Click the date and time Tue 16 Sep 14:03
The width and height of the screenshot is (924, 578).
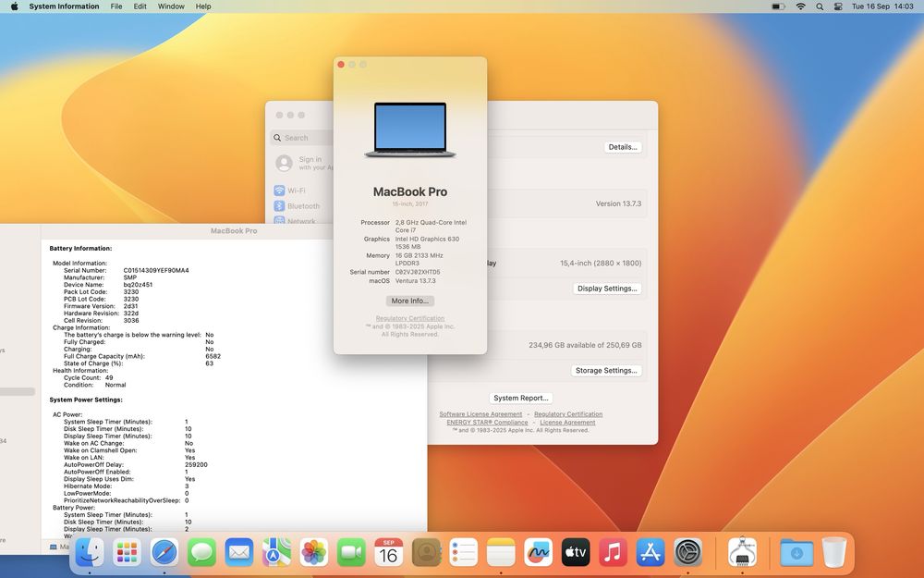pos(882,6)
